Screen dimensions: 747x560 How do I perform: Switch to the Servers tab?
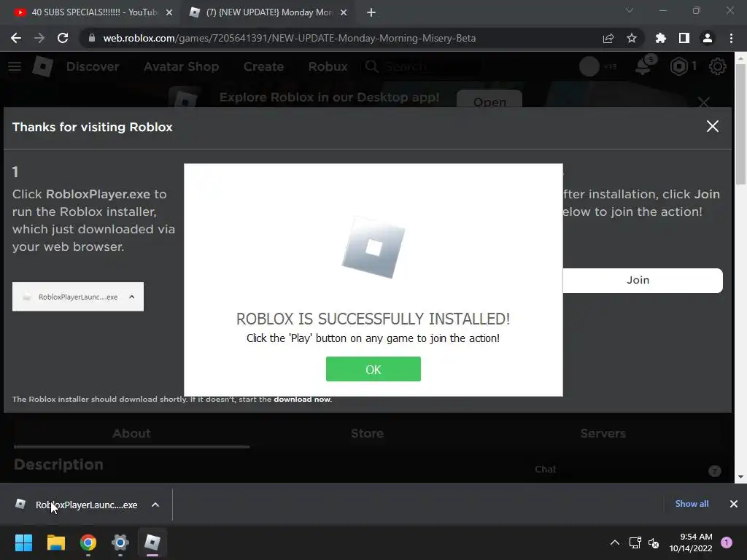click(x=603, y=433)
